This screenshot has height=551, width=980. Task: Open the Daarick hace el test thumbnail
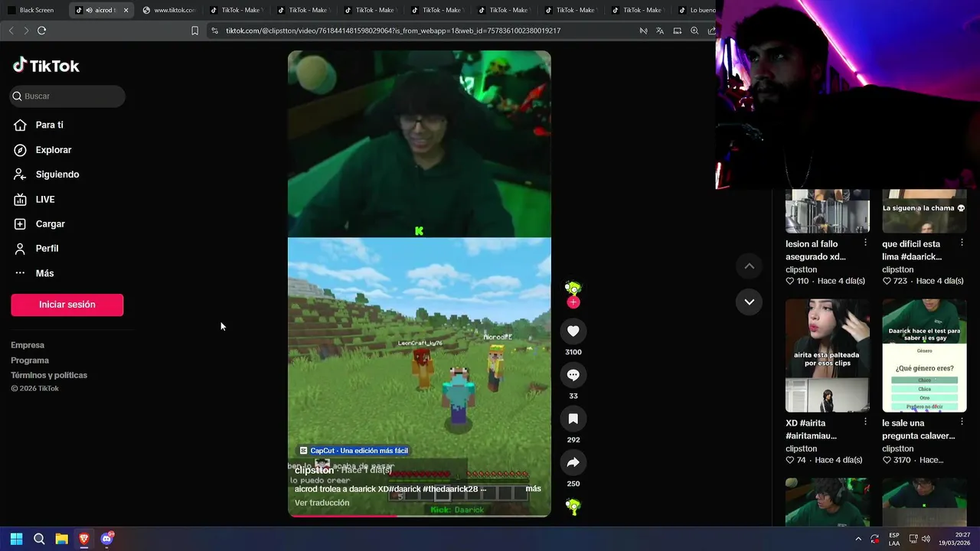924,355
